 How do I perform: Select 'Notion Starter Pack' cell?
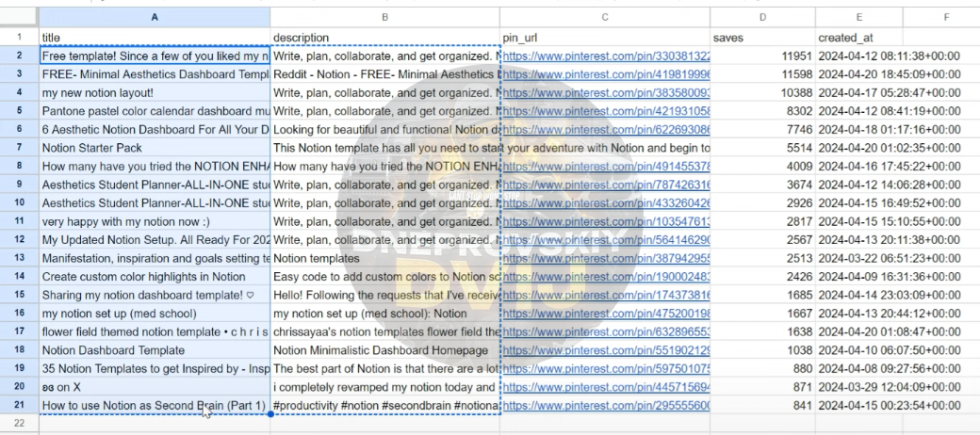(x=155, y=148)
